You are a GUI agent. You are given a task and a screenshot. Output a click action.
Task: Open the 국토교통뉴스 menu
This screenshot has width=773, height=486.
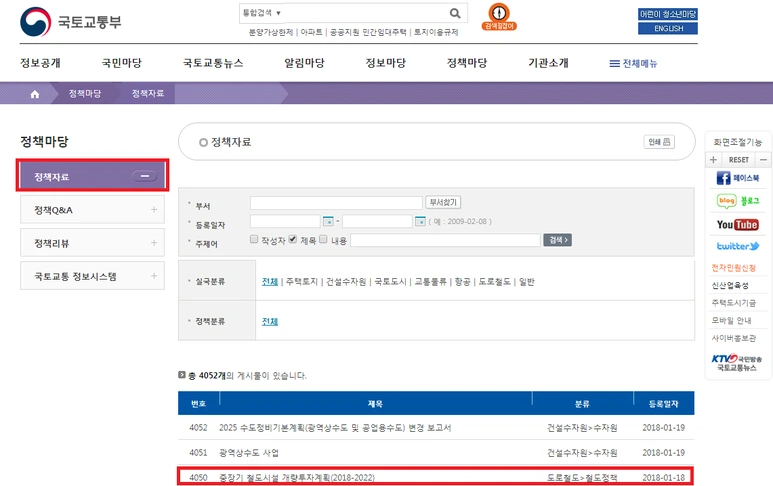[x=213, y=63]
